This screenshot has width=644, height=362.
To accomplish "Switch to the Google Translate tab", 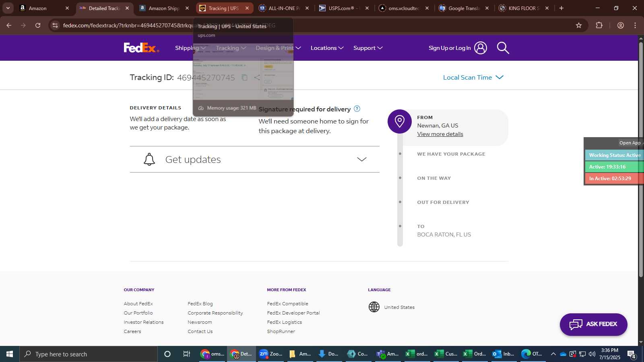I will pyautogui.click(x=464, y=8).
